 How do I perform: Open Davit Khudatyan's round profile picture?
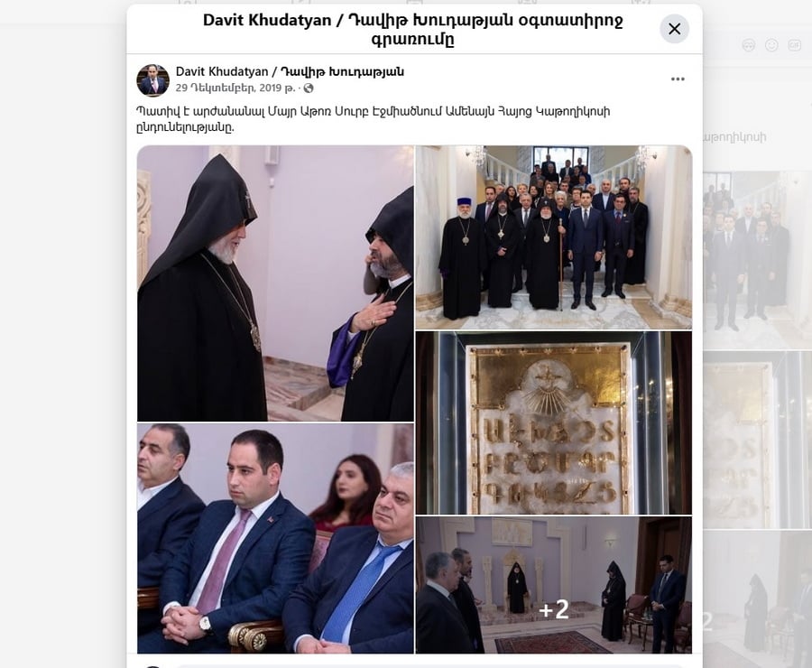point(152,80)
